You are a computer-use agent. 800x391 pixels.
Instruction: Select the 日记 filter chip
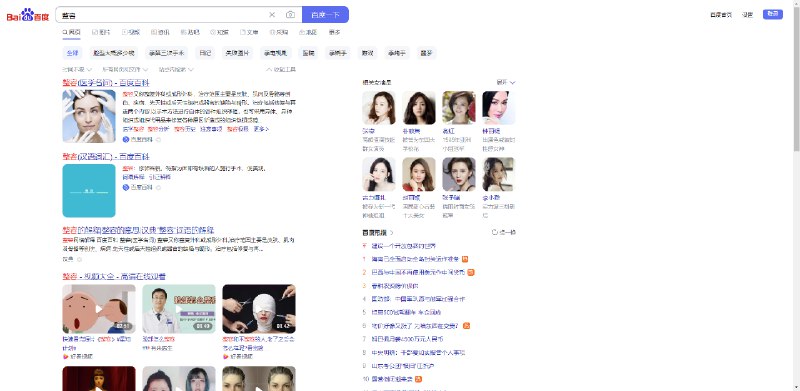[205, 53]
